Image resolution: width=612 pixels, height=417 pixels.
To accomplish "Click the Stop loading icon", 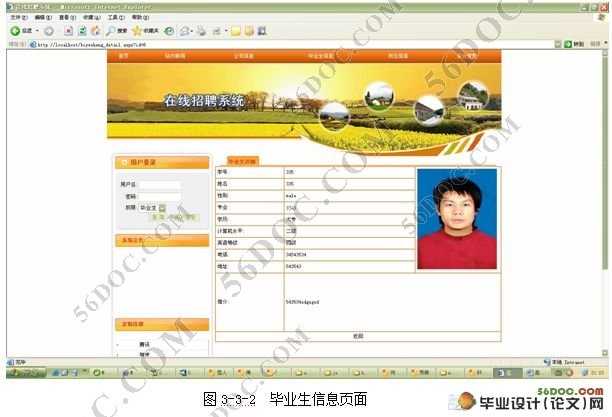I will pos(68,31).
